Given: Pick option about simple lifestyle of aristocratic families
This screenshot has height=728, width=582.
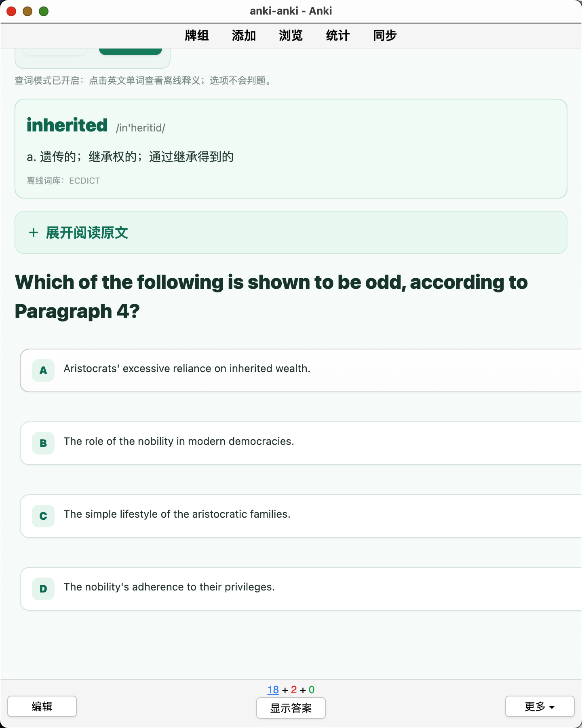Looking at the screenshot, I should pos(301,516).
